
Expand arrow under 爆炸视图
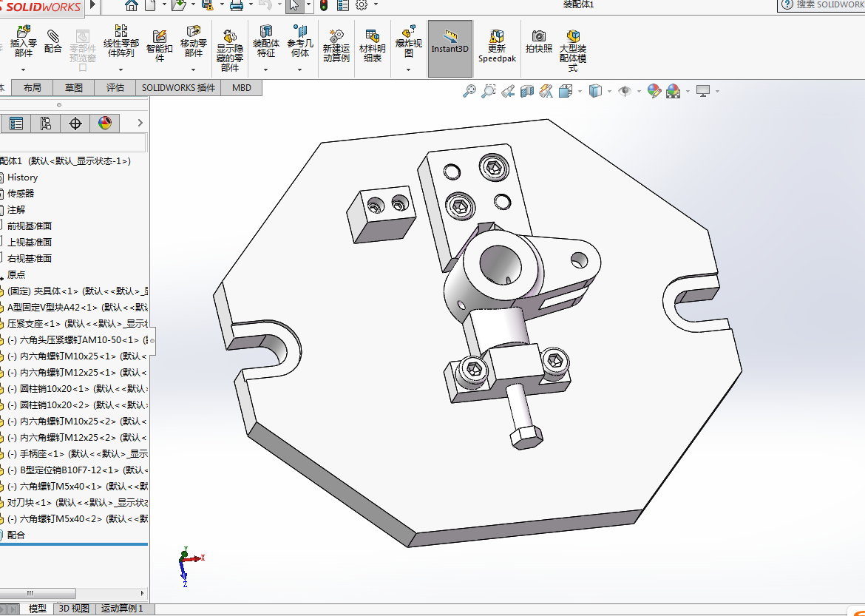[x=409, y=70]
